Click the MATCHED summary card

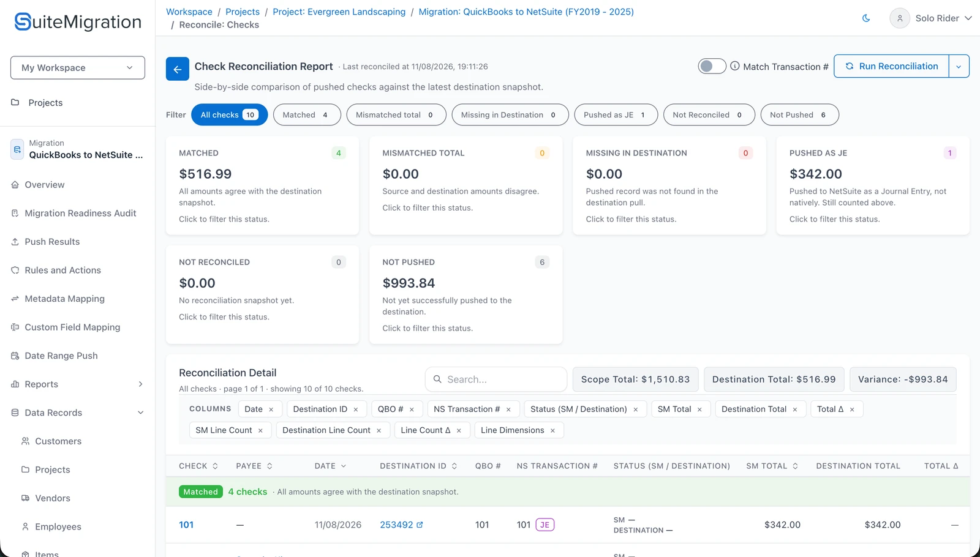coord(262,185)
